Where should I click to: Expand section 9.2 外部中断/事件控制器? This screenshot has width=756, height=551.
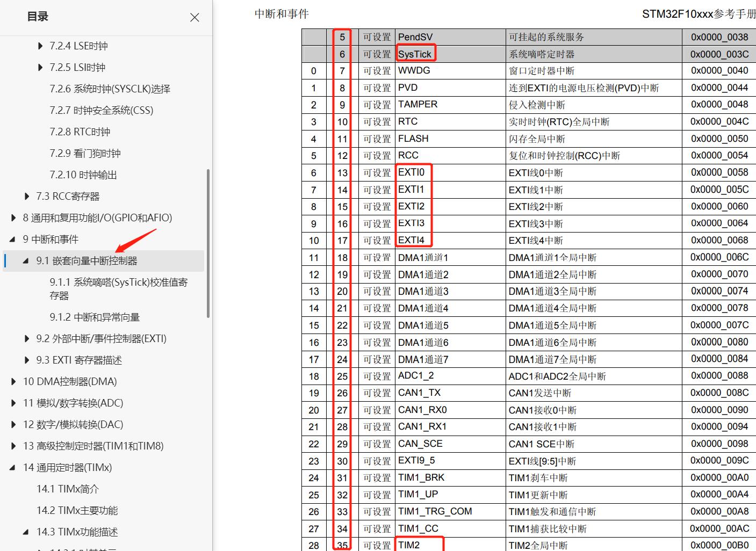tap(27, 339)
